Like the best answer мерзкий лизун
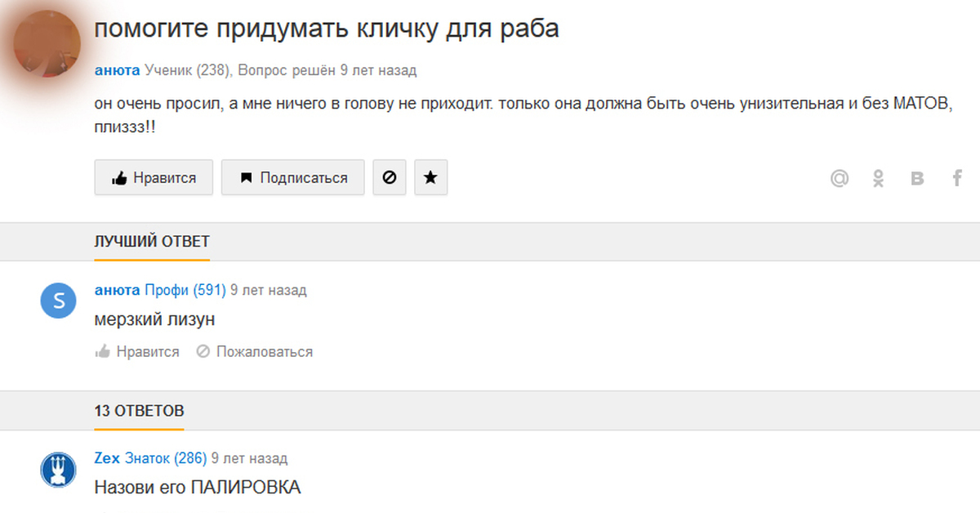The image size is (980, 513). pyautogui.click(x=137, y=352)
